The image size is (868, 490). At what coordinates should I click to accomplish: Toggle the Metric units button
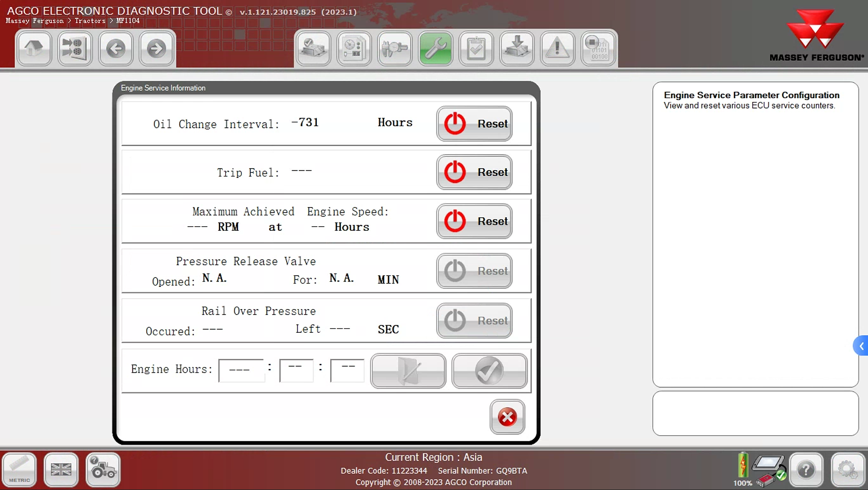click(20, 470)
